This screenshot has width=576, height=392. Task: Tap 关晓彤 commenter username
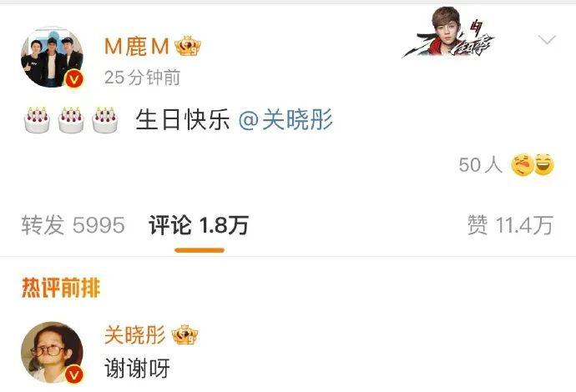pyautogui.click(x=134, y=334)
